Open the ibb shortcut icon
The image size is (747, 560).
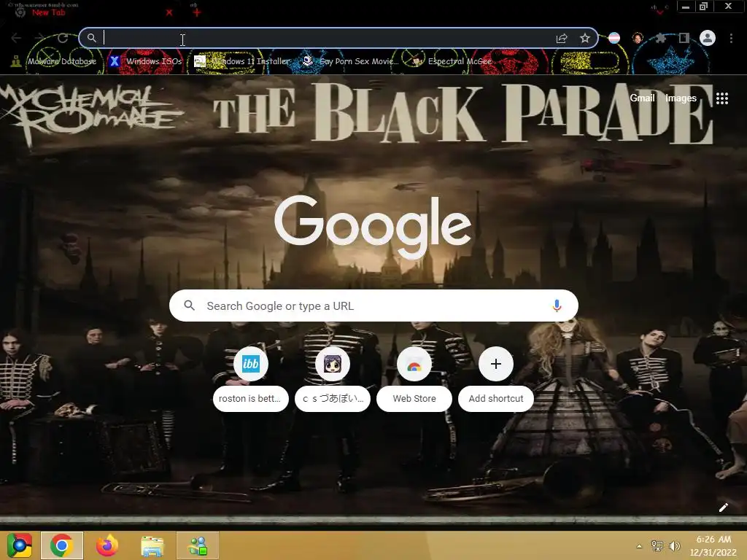pos(251,364)
